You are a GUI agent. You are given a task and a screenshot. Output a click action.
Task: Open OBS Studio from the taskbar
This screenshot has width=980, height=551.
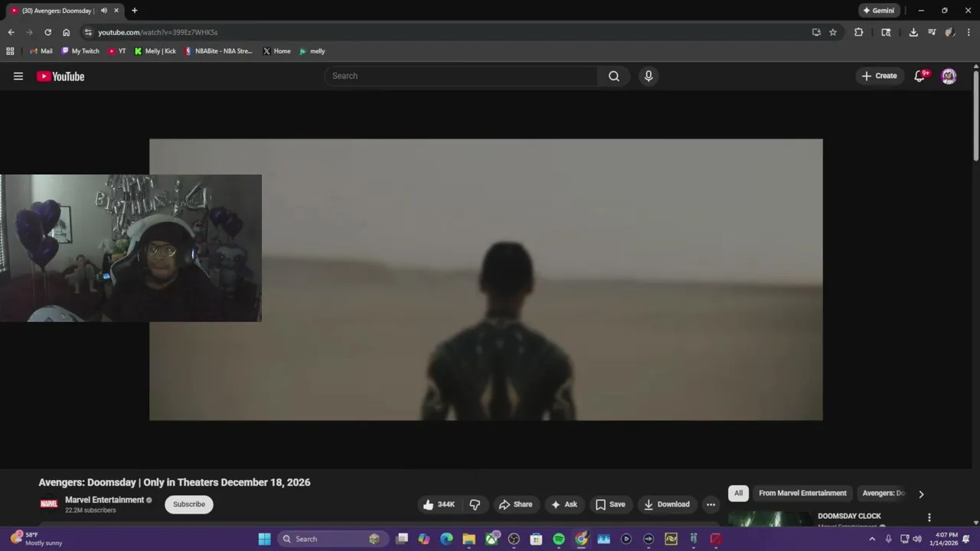pos(514,539)
